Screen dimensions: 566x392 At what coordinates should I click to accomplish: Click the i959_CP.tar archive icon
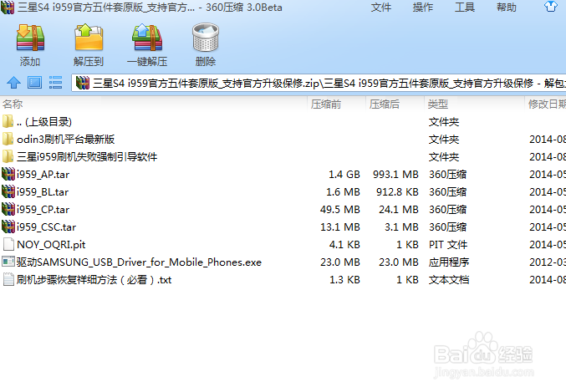pos(8,209)
